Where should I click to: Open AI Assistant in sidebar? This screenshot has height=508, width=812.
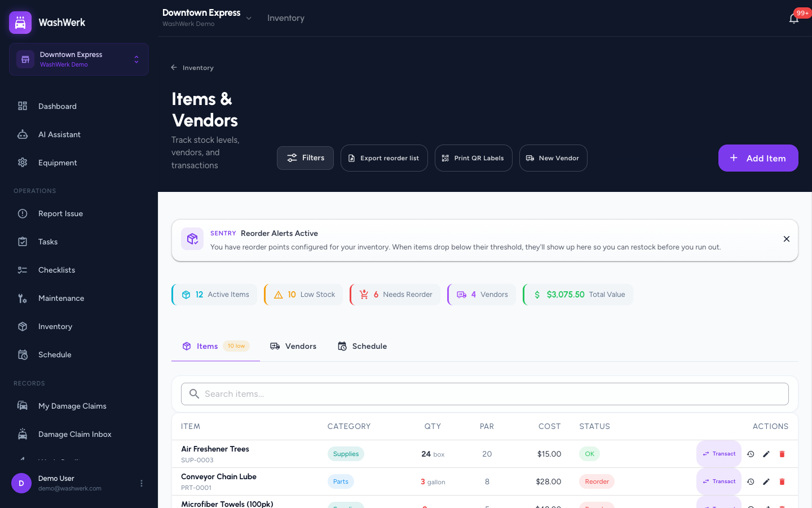pyautogui.click(x=79, y=134)
